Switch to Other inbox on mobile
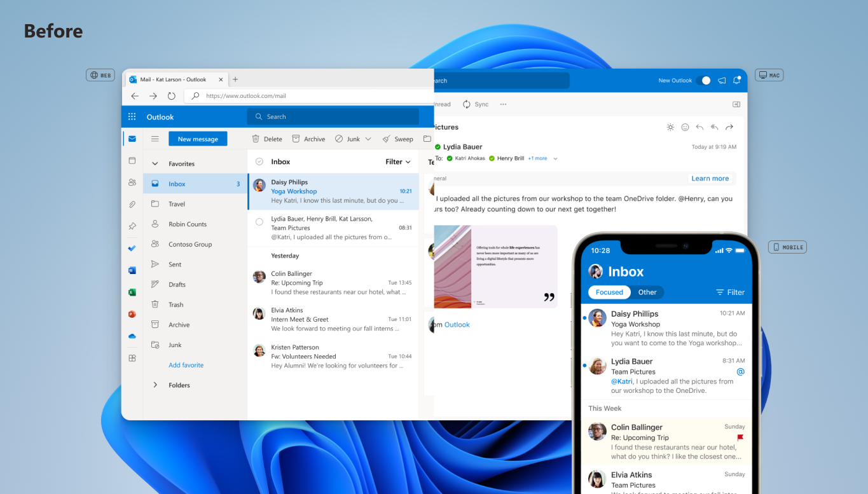 tap(647, 292)
